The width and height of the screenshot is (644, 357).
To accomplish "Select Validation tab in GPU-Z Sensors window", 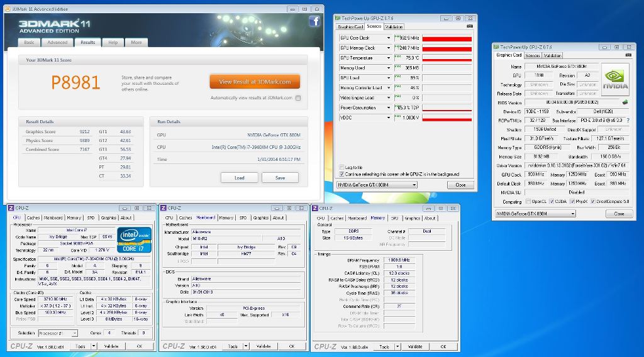I will pos(394,26).
